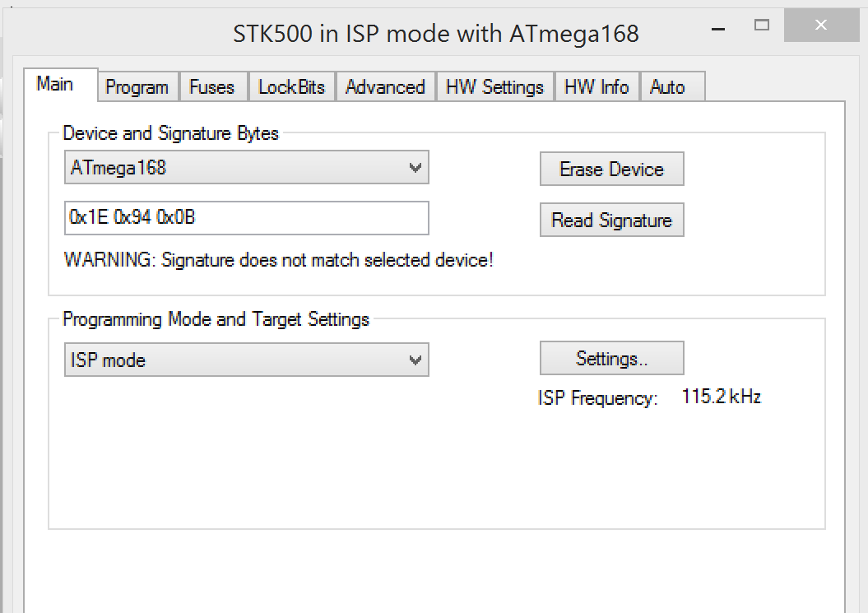Click the 115.2 kHz ISP frequency value
This screenshot has width=868, height=613.
(x=722, y=397)
